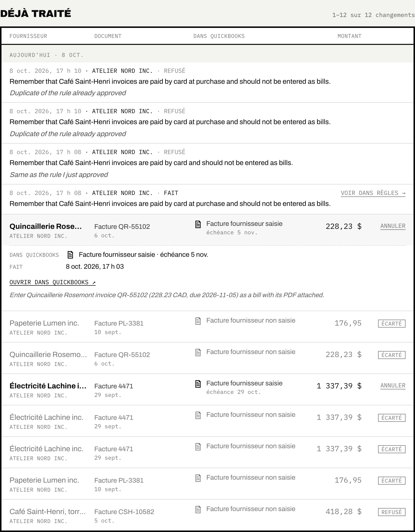Image resolution: width=415 pixels, height=532 pixels.
Task: Click the FOURNISSEUR column header
Action: [x=28, y=36]
